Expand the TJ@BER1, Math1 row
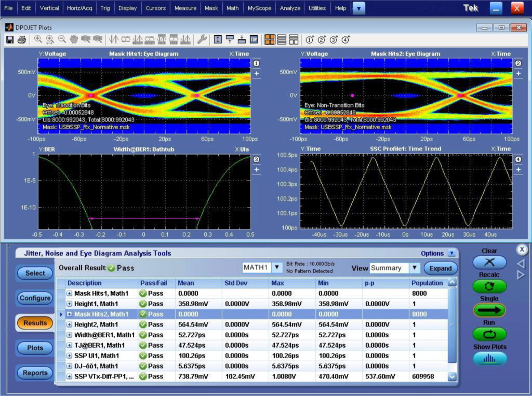 click(69, 345)
